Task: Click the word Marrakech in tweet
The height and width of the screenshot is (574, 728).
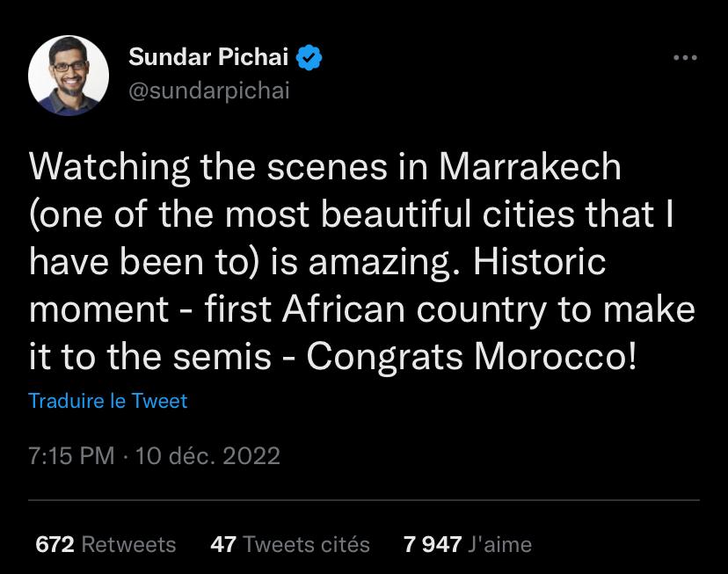Action: 530,166
